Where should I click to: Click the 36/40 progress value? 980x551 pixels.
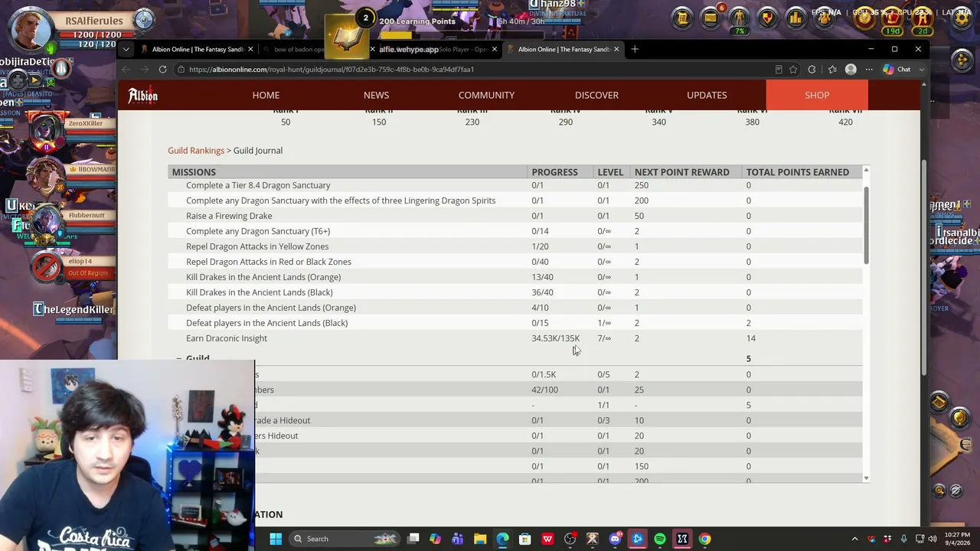[x=542, y=292]
